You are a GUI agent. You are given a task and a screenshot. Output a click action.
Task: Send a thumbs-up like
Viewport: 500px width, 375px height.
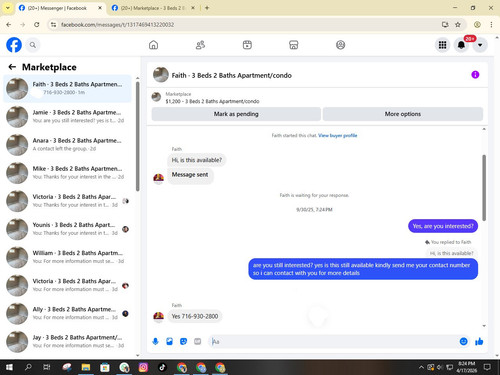point(479,341)
